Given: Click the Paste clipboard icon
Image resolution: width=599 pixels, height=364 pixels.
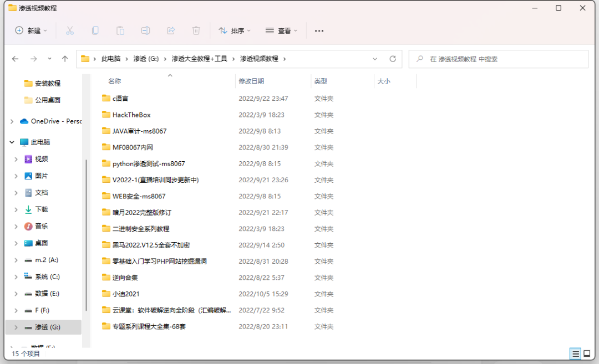Looking at the screenshot, I should (120, 30).
